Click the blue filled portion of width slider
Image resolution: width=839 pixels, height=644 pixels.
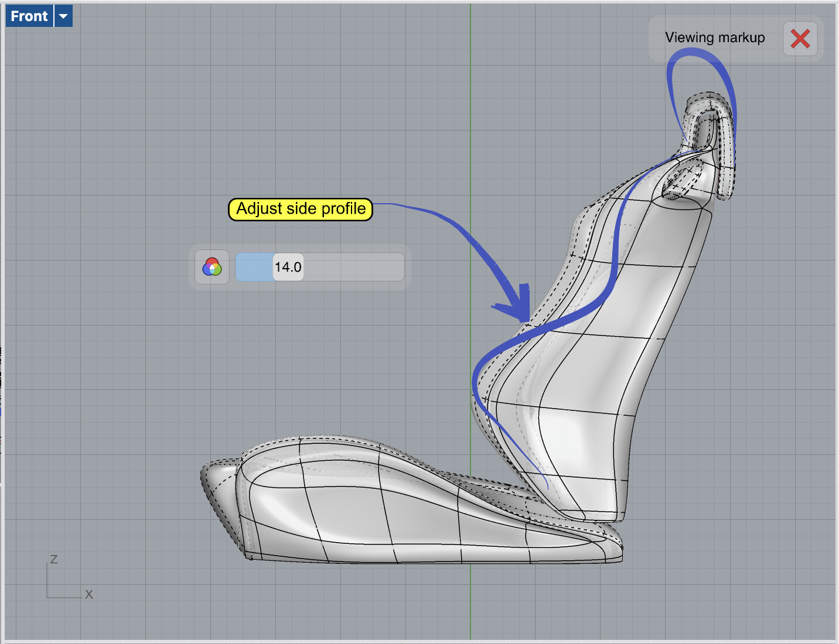(254, 268)
